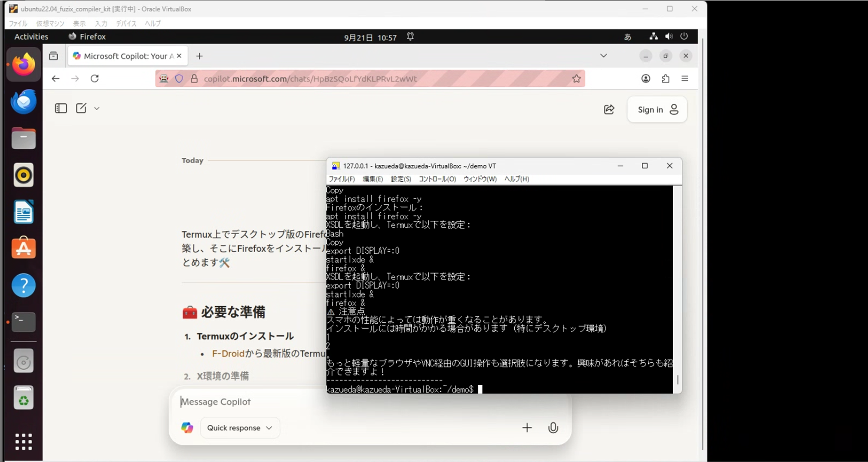
Task: Open the Firefox hamburger menu
Action: pos(685,79)
